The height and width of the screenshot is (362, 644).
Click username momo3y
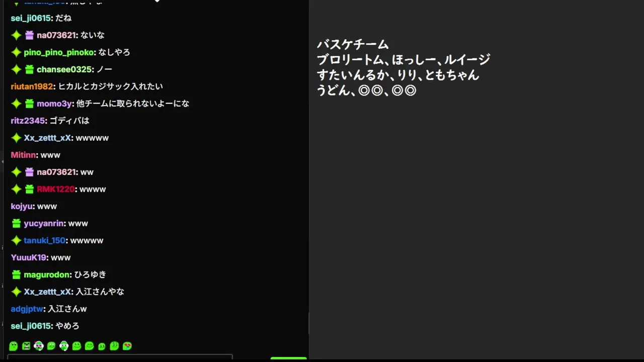pyautogui.click(x=54, y=104)
